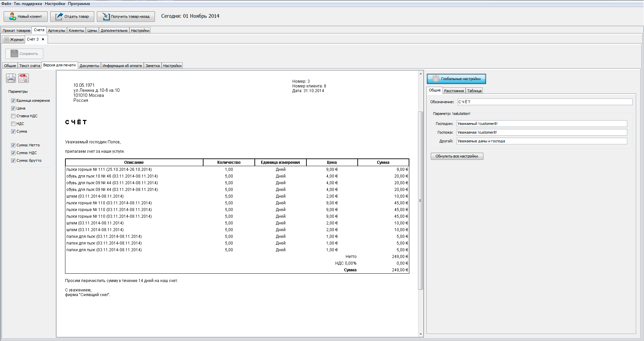The image size is (644, 341).
Task: Click the СЧЁТ heading in preview
Action: [76, 122]
